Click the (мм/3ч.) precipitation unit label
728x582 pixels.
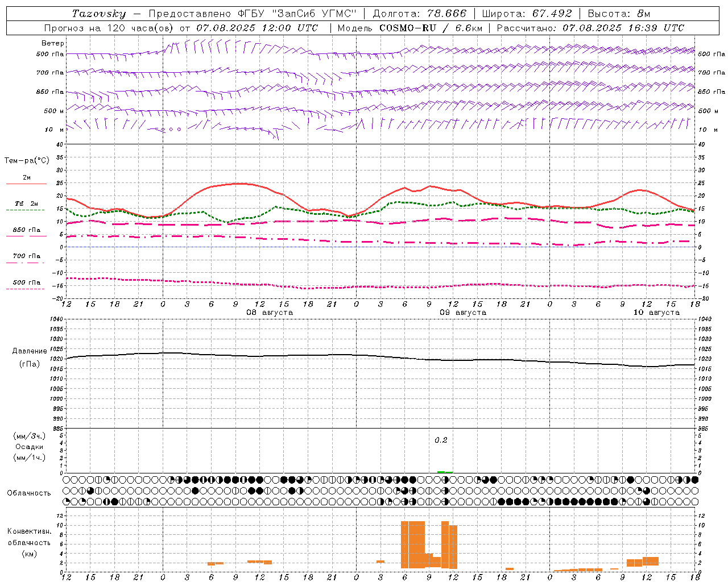[x=30, y=436]
